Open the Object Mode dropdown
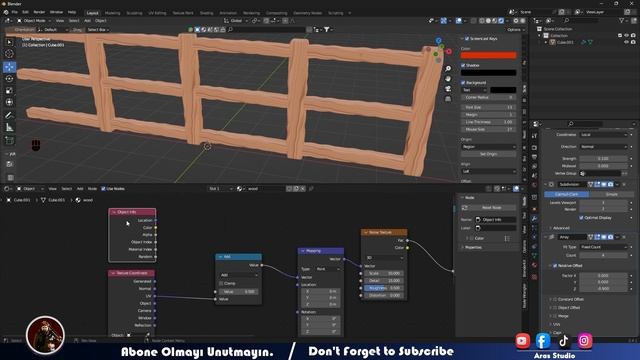The height and width of the screenshot is (360, 640). pyautogui.click(x=34, y=20)
